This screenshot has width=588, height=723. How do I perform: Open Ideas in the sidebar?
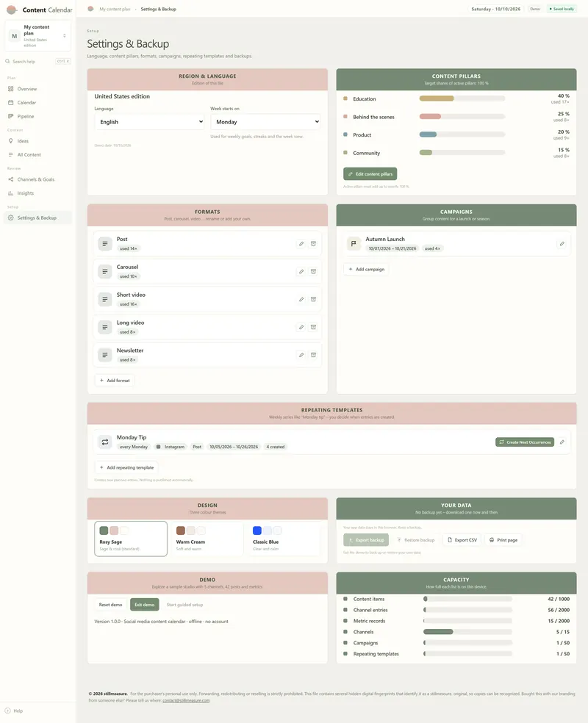click(37, 141)
